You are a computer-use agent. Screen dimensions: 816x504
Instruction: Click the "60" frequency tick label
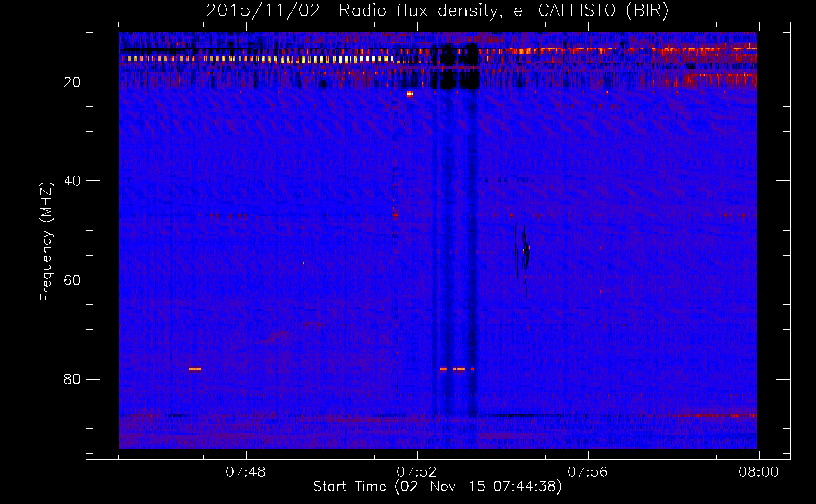pyautogui.click(x=73, y=280)
